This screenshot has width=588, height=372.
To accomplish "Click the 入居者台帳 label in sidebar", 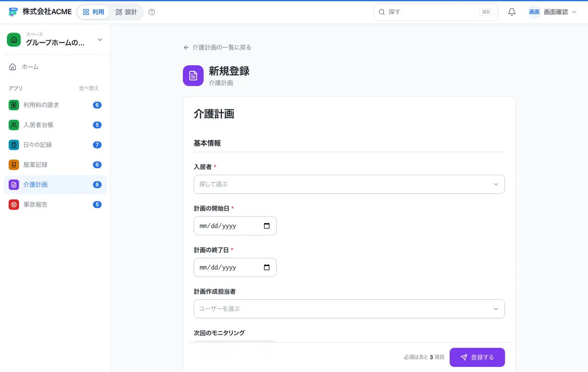I will pos(39,125).
